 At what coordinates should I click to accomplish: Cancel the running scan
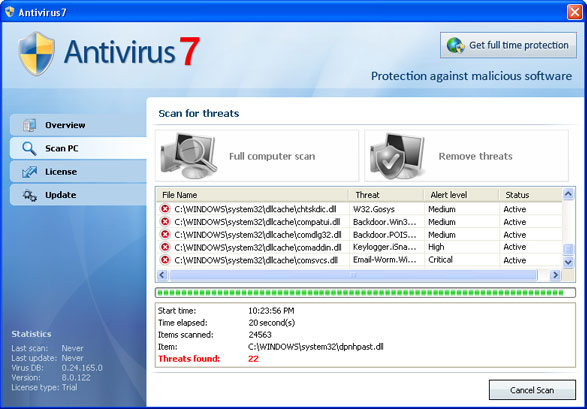532,390
